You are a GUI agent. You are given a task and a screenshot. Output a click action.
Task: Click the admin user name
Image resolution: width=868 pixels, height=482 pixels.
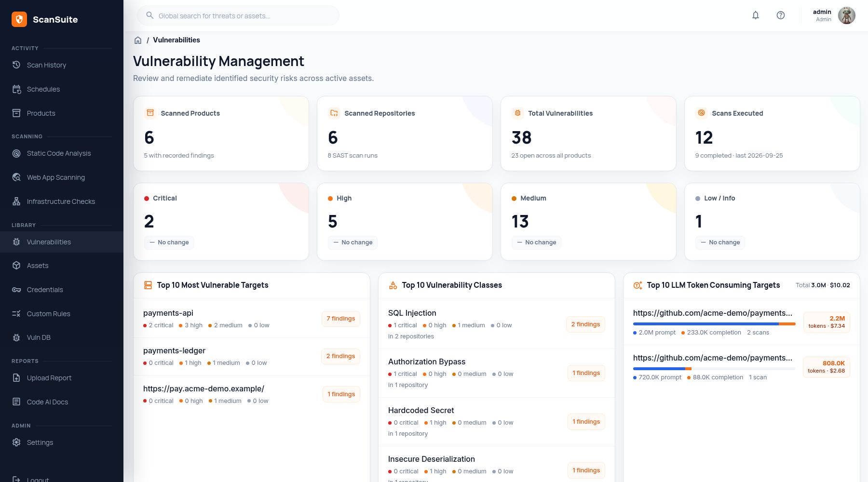[x=822, y=12]
